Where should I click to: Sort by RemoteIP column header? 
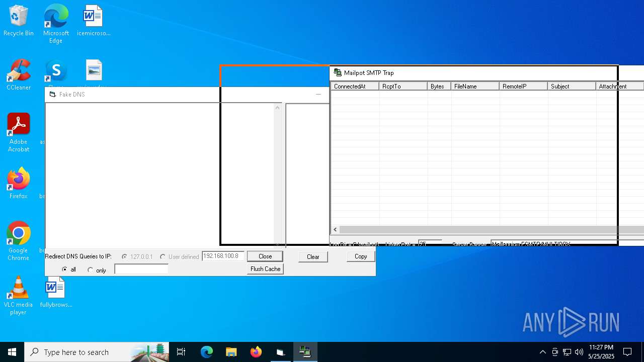pyautogui.click(x=523, y=86)
